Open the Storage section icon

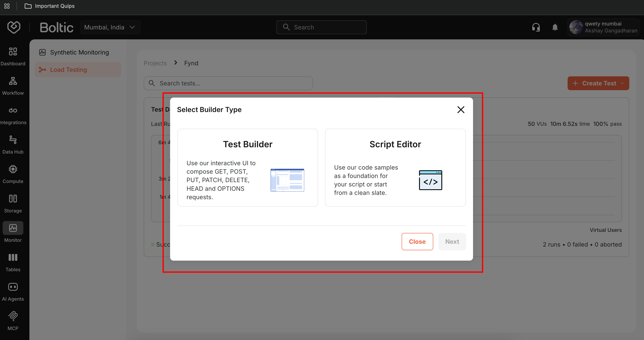click(13, 198)
